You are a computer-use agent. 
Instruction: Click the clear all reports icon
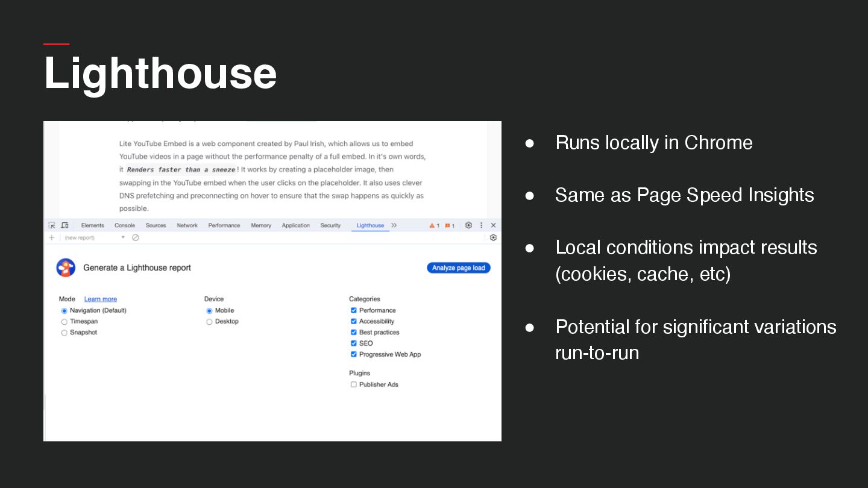pyautogui.click(x=136, y=237)
